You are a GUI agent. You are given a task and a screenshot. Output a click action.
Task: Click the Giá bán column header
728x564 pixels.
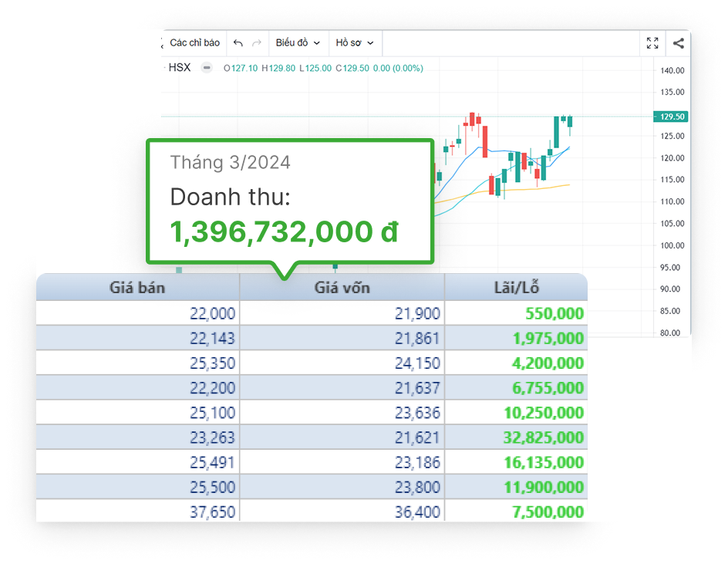tap(137, 288)
